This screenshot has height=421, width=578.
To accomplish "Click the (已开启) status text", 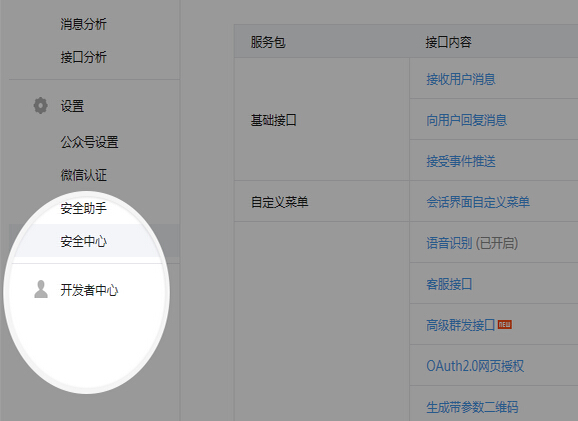I will [x=497, y=243].
